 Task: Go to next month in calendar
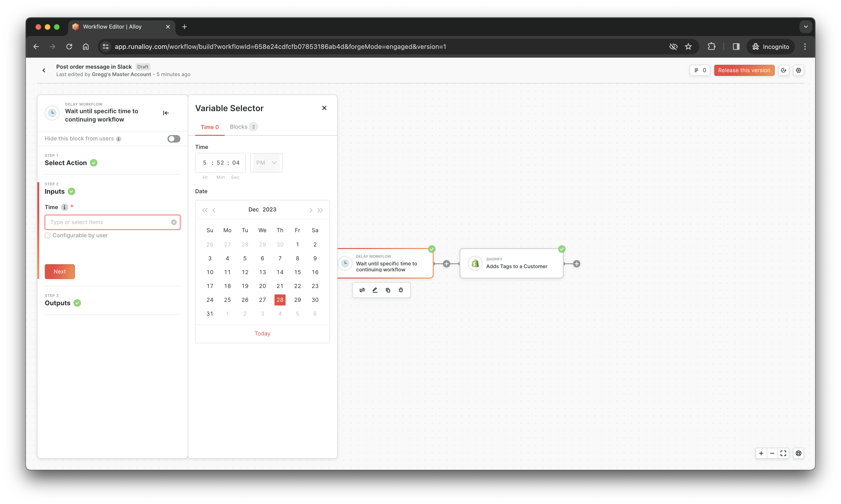click(310, 210)
